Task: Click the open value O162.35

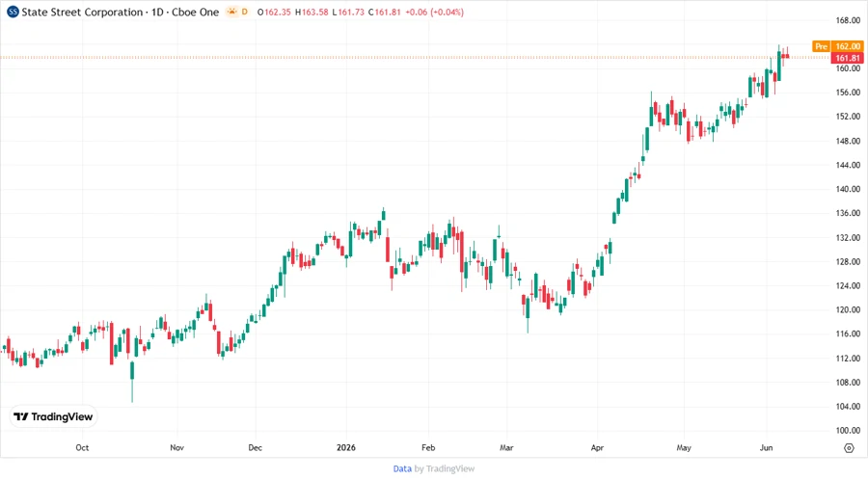Action: click(274, 12)
